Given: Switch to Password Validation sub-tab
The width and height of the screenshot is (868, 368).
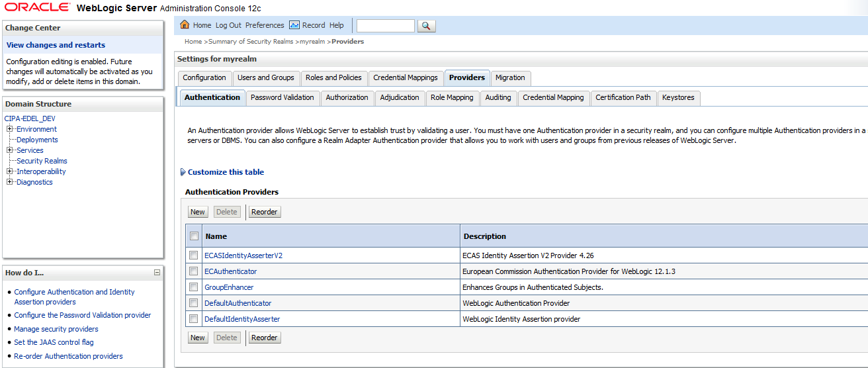Looking at the screenshot, I should pyautogui.click(x=282, y=98).
